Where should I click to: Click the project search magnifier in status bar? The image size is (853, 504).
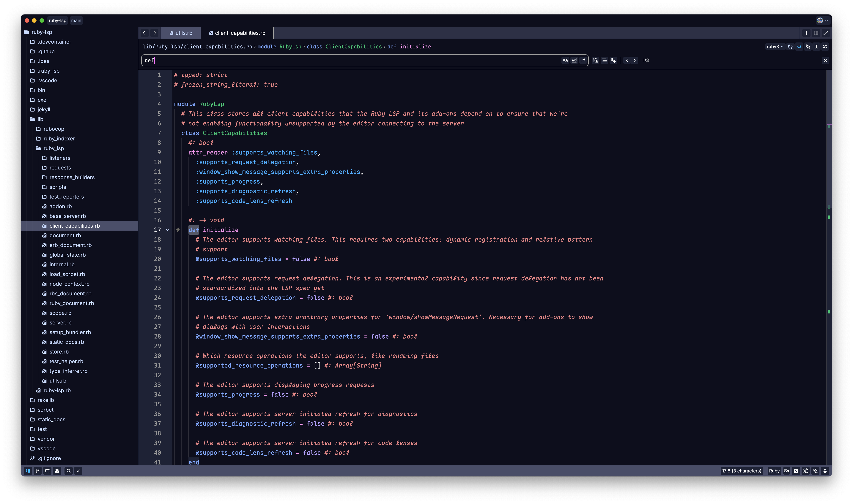[68, 471]
